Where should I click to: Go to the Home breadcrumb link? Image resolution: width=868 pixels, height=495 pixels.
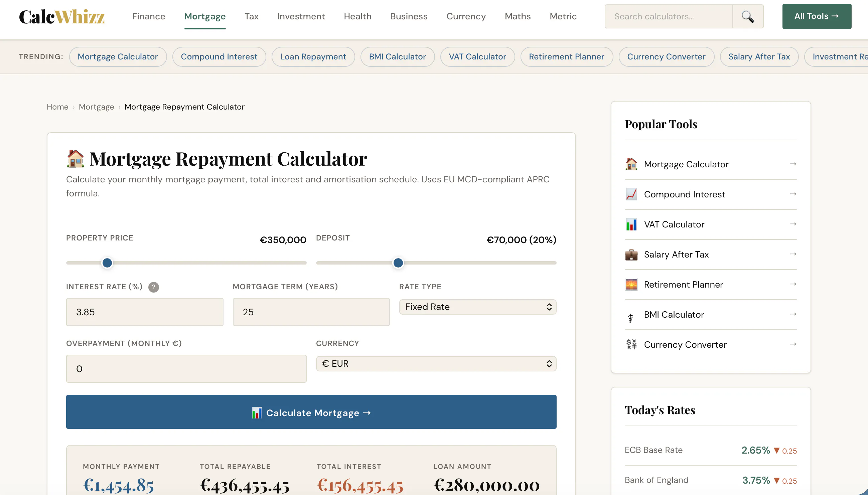[57, 107]
